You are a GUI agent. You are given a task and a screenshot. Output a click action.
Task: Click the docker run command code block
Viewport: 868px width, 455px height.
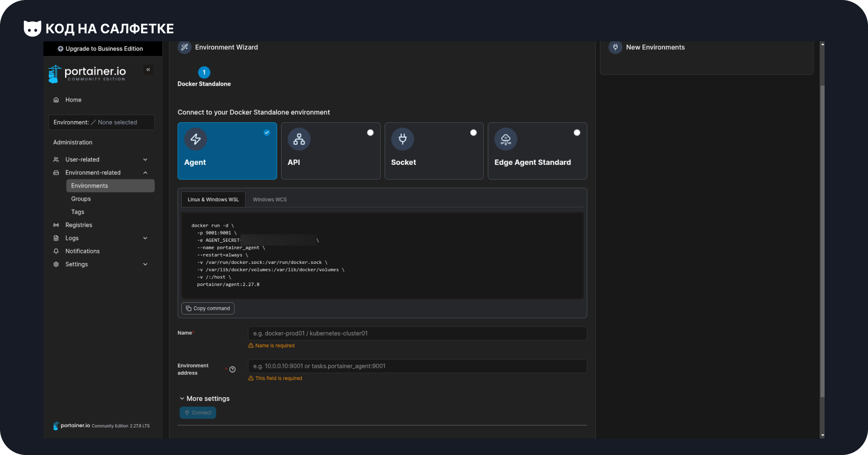(x=382, y=255)
